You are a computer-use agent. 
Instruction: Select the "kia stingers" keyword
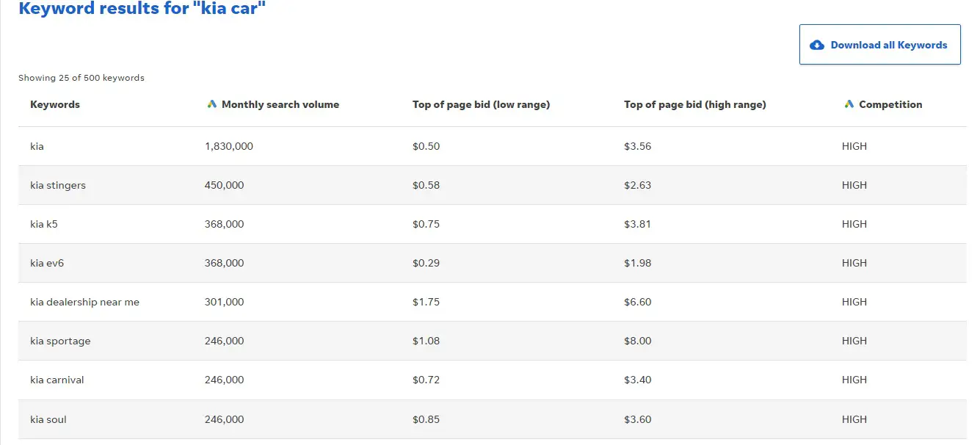click(58, 185)
